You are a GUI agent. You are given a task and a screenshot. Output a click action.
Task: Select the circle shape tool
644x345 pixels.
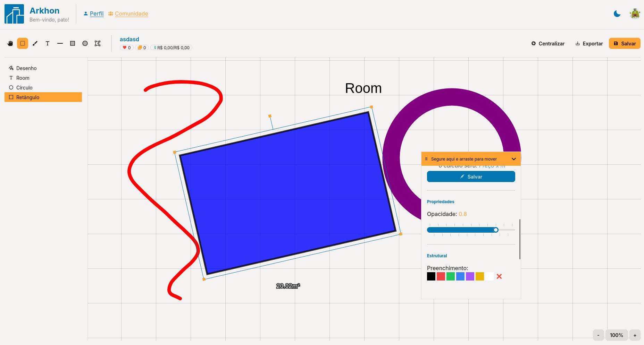point(85,43)
